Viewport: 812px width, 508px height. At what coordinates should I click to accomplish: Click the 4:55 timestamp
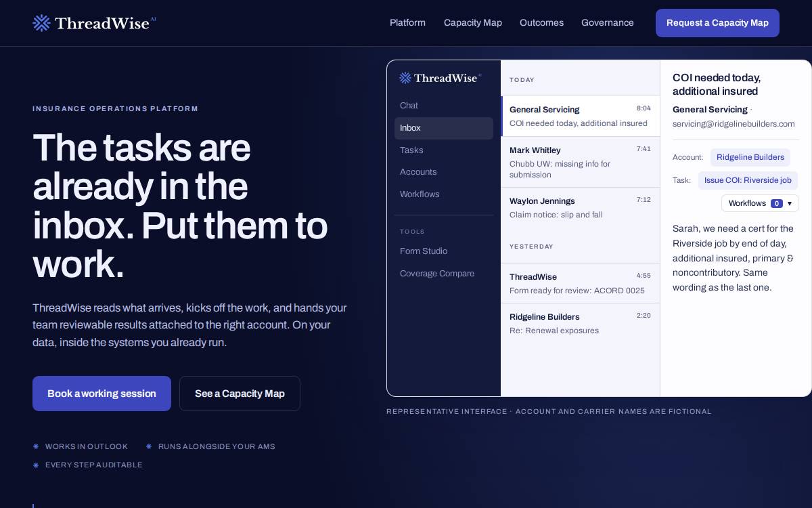[644, 276]
